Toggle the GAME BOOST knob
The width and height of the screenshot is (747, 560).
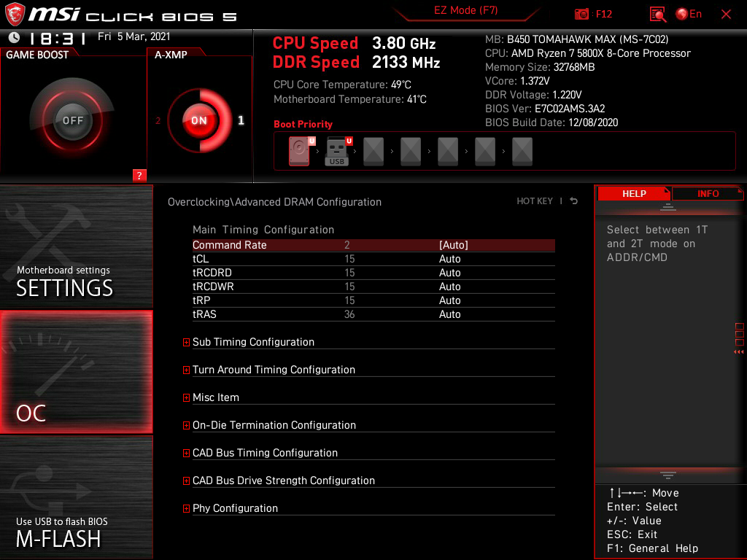[72, 120]
